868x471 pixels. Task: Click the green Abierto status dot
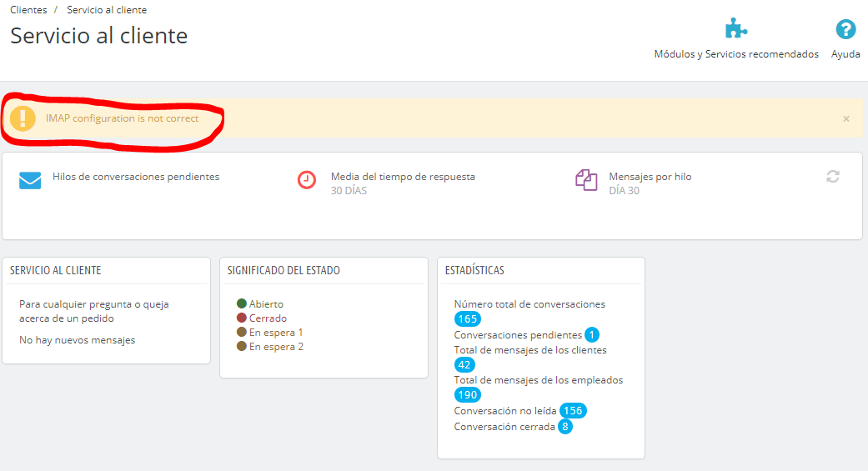click(241, 303)
